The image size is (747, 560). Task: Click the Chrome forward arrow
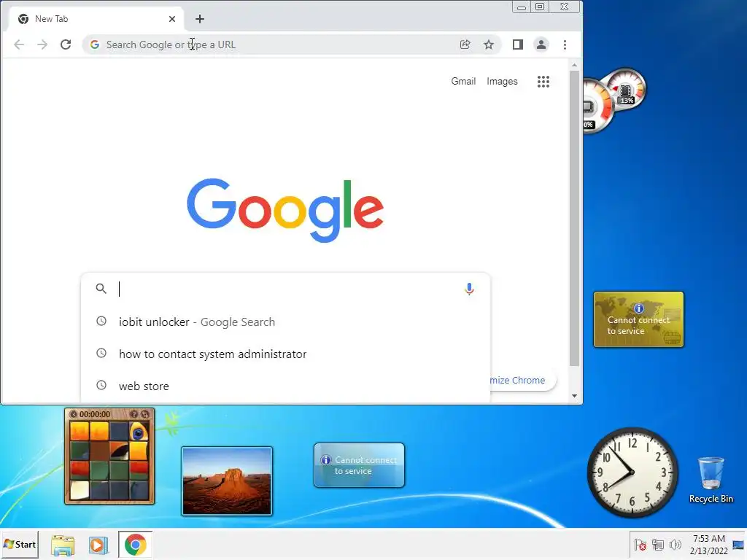[42, 44]
